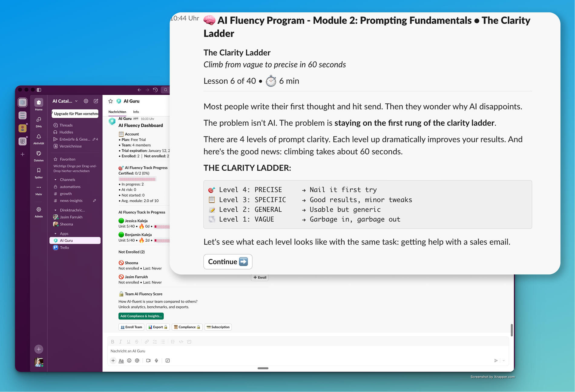The height and width of the screenshot is (392, 575).
Task: Open Verzeichnisse in the sidebar
Action: pos(70,146)
